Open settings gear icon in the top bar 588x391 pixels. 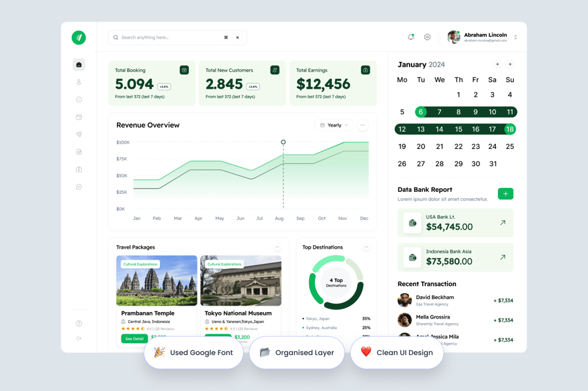(x=427, y=37)
